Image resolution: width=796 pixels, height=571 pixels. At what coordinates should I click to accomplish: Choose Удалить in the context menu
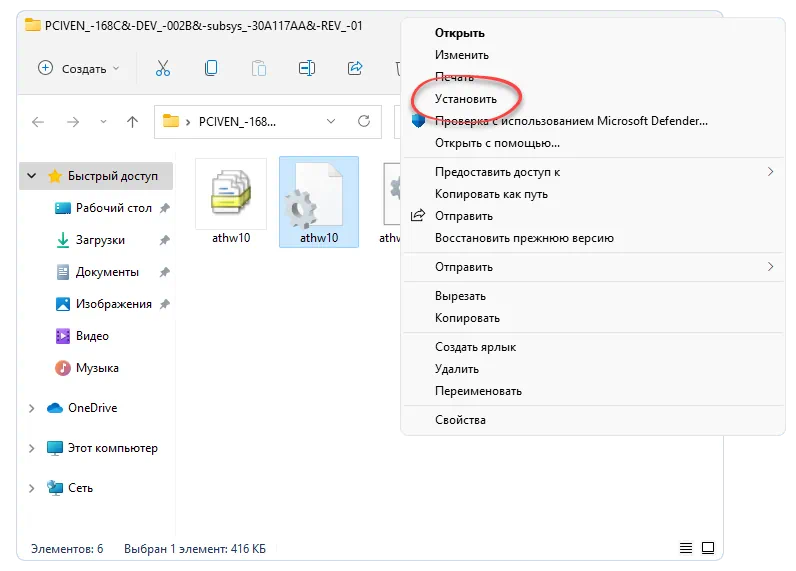click(456, 369)
